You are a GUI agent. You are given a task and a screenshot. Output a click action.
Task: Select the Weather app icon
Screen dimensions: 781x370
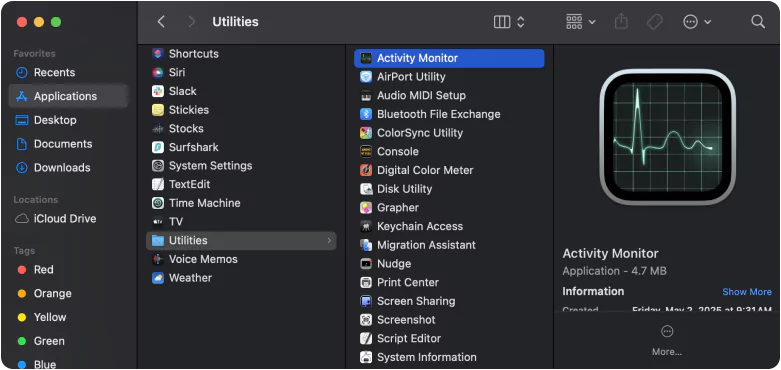click(158, 278)
